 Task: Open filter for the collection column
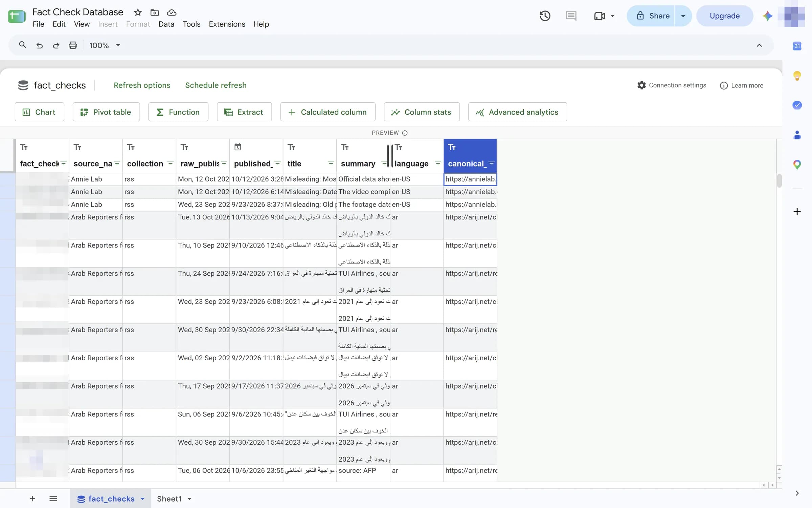coord(170,164)
